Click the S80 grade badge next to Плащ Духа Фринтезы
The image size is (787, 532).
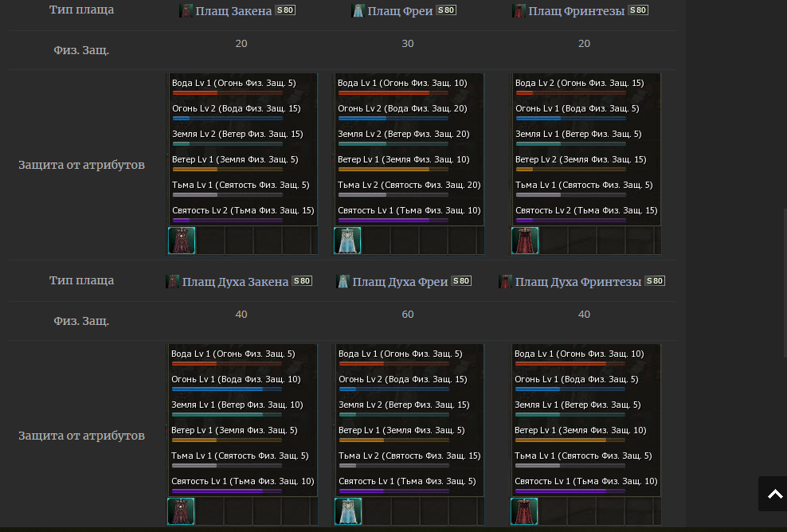point(655,281)
